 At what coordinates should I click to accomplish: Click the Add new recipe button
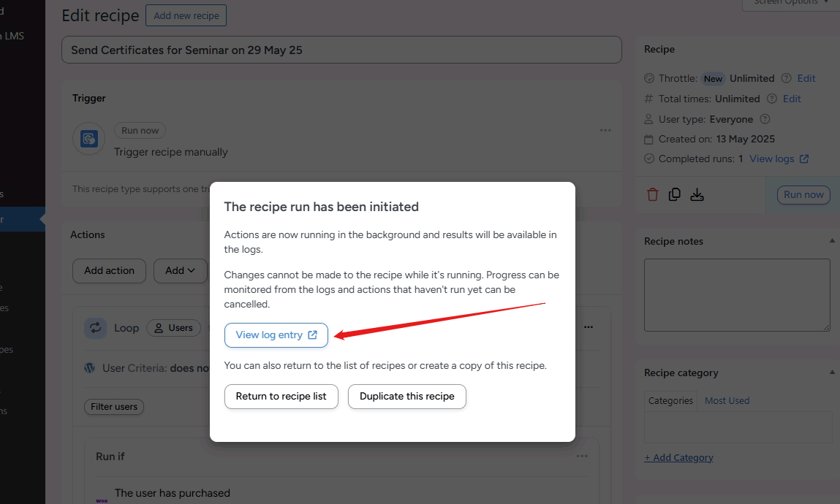tap(186, 15)
